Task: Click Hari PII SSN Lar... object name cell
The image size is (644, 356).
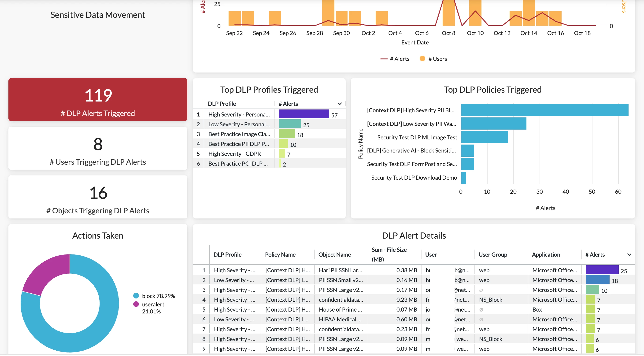Action: 340,270
